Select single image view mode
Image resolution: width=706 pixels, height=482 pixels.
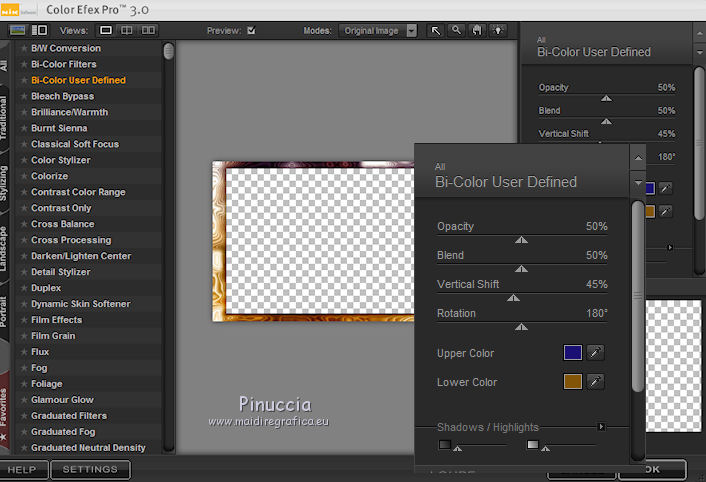pos(106,30)
